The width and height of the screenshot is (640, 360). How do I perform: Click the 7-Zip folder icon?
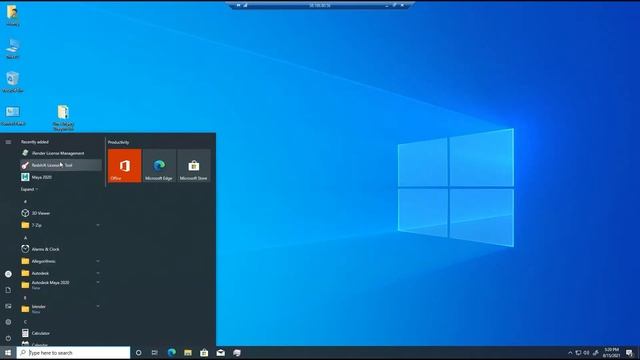(x=25, y=225)
